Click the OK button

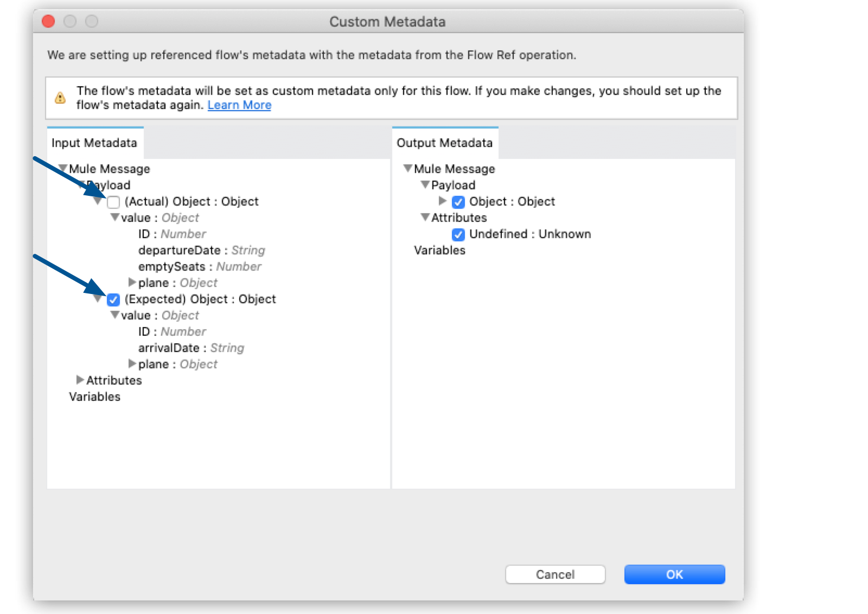point(674,574)
